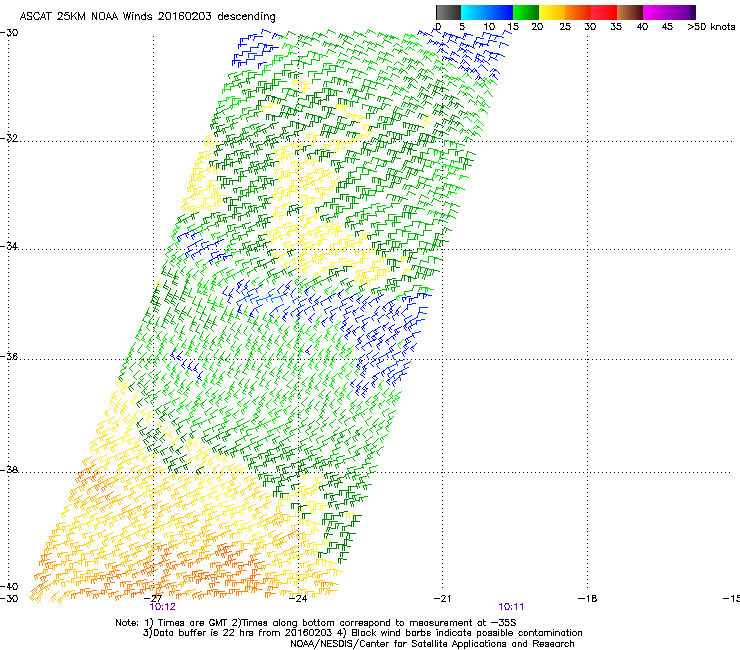Click the legend scale label '10'
Viewport: 740px width, 650px height.
pyautogui.click(x=489, y=27)
